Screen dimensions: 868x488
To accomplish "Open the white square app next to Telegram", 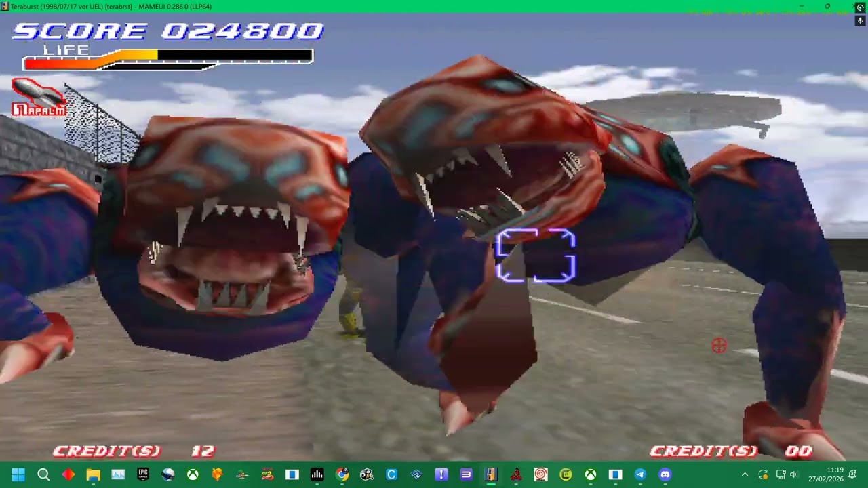I will click(x=615, y=474).
